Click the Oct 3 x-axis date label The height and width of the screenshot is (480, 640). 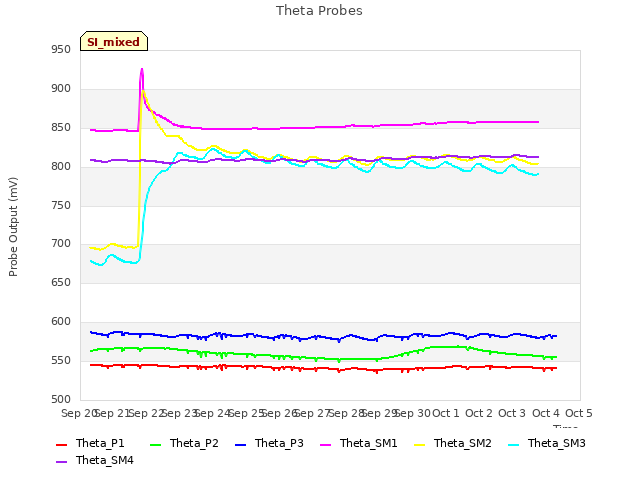pyautogui.click(x=512, y=413)
